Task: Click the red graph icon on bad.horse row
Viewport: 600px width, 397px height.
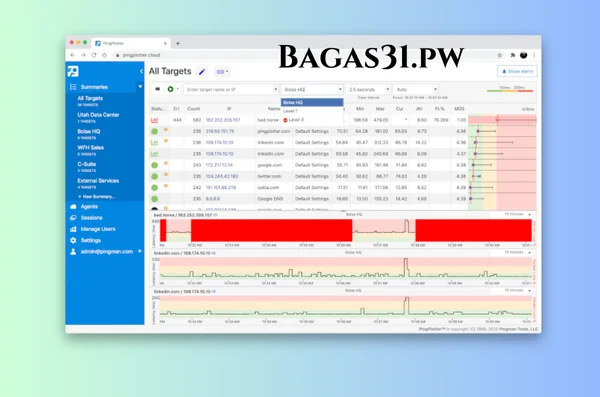Action: click(155, 120)
